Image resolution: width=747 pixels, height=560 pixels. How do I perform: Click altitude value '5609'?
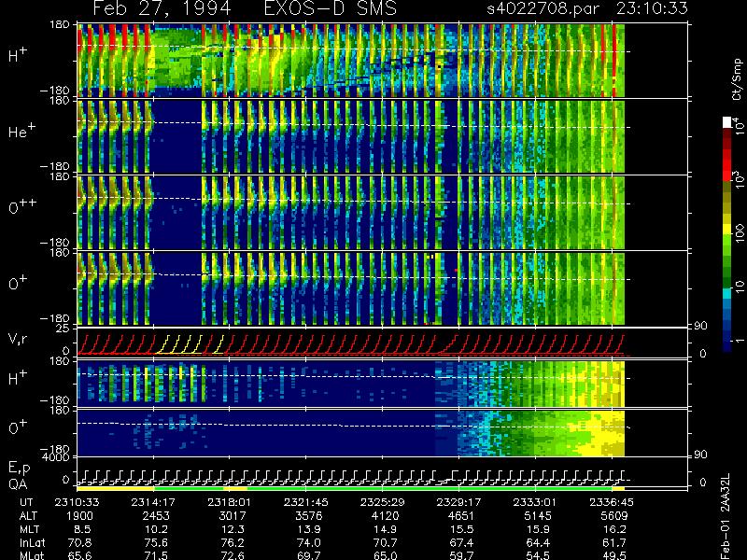614,516
